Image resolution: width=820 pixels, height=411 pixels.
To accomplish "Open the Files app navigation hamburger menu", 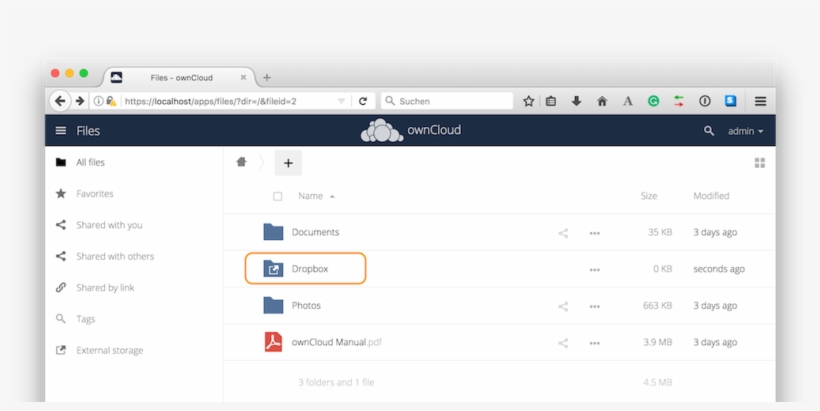I will tap(61, 131).
